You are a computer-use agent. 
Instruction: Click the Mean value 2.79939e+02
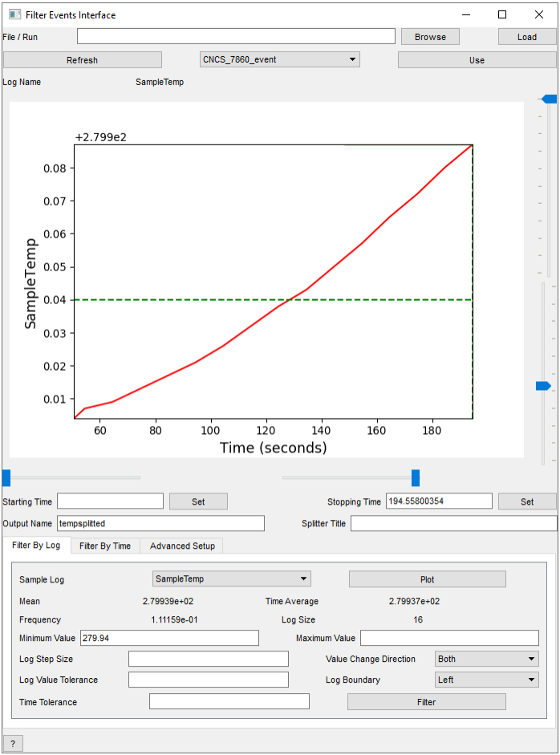(168, 601)
